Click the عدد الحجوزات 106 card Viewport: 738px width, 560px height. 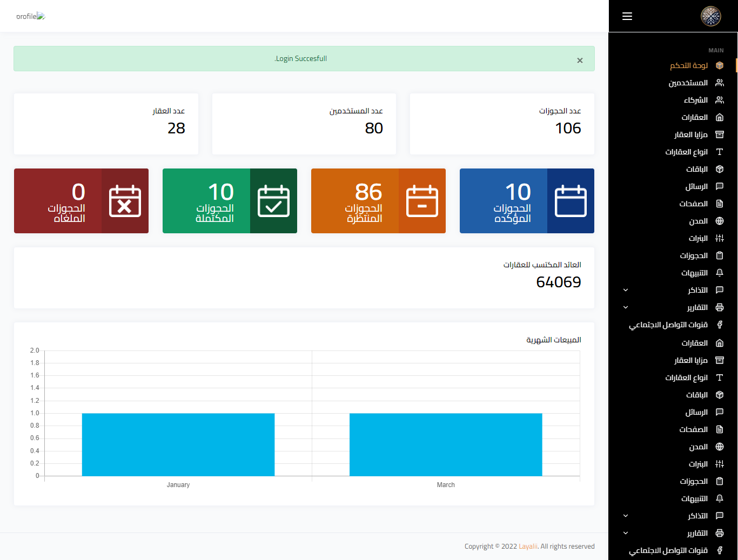pyautogui.click(x=502, y=124)
